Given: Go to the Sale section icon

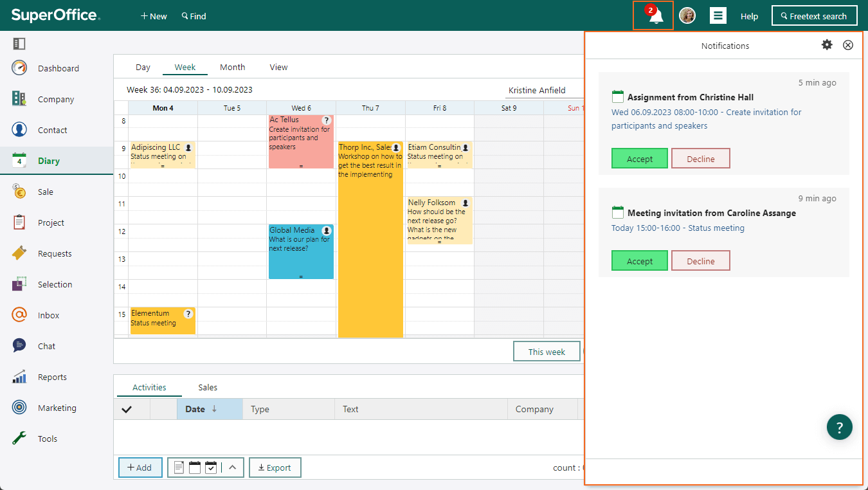Looking at the screenshot, I should click(19, 192).
